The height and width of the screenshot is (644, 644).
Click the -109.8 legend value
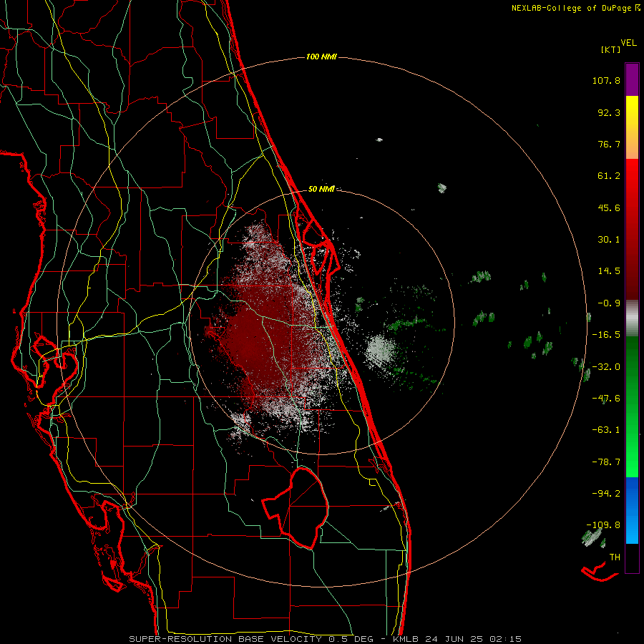click(604, 525)
